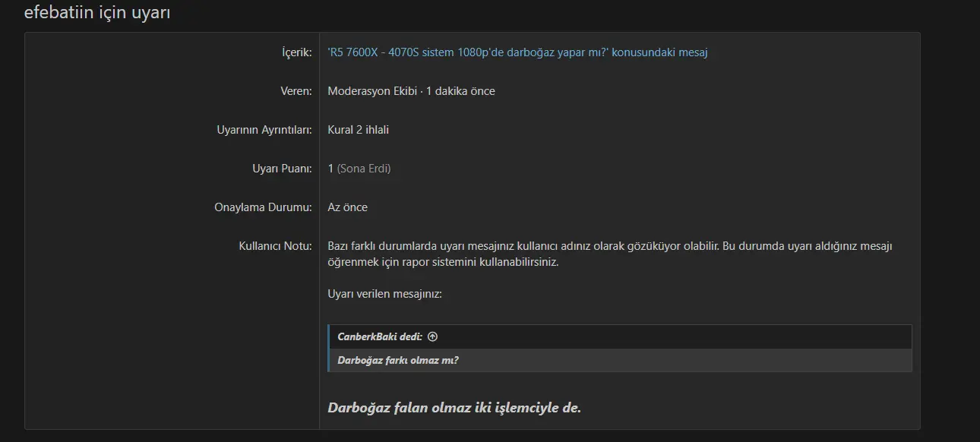Viewport: 980px width, 442px height.
Task: Click the 'Uyarı verilen mesajınız:' line
Action: tap(384, 293)
